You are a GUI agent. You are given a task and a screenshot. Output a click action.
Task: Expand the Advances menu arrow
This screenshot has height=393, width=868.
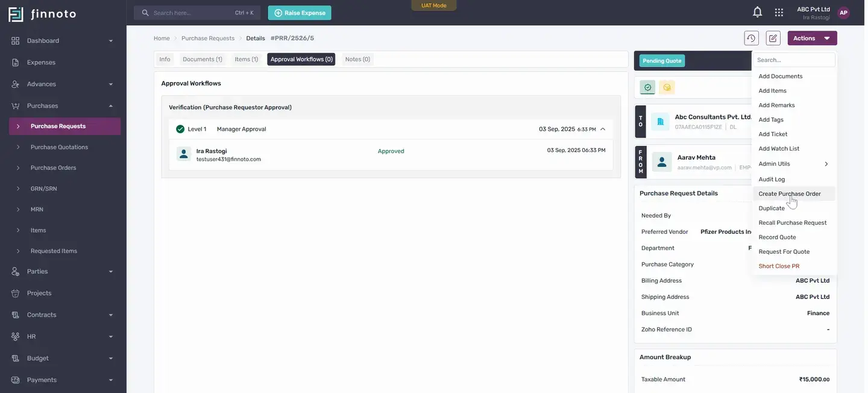pos(110,84)
